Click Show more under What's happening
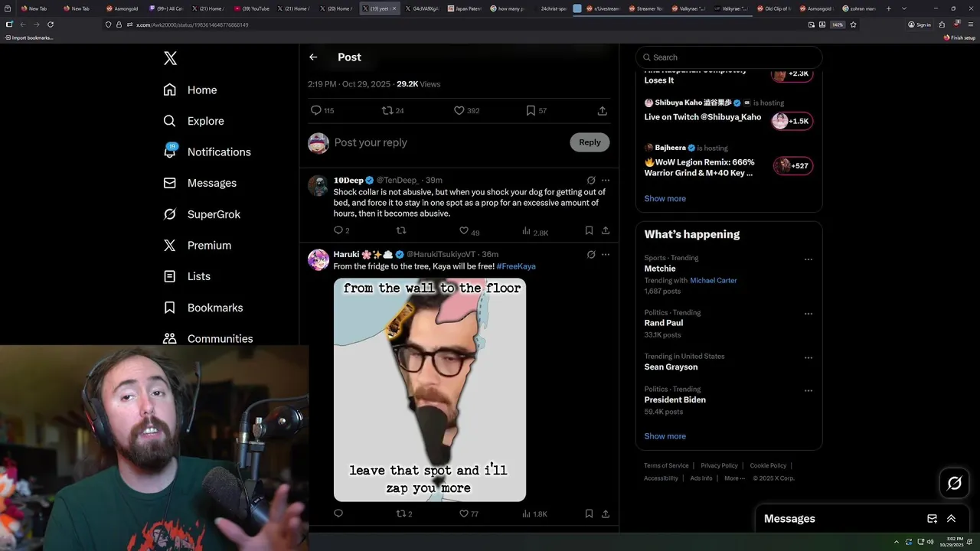This screenshot has width=980, height=551. coord(665,436)
